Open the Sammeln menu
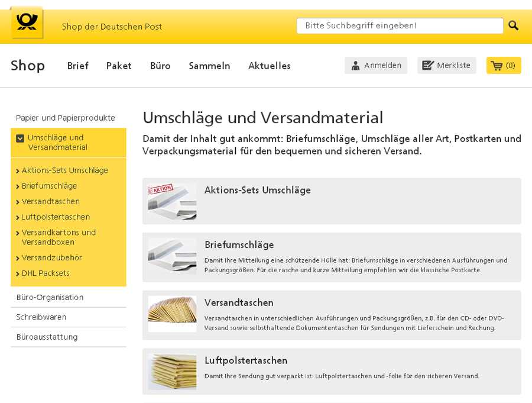This screenshot has width=532, height=403. tap(209, 66)
